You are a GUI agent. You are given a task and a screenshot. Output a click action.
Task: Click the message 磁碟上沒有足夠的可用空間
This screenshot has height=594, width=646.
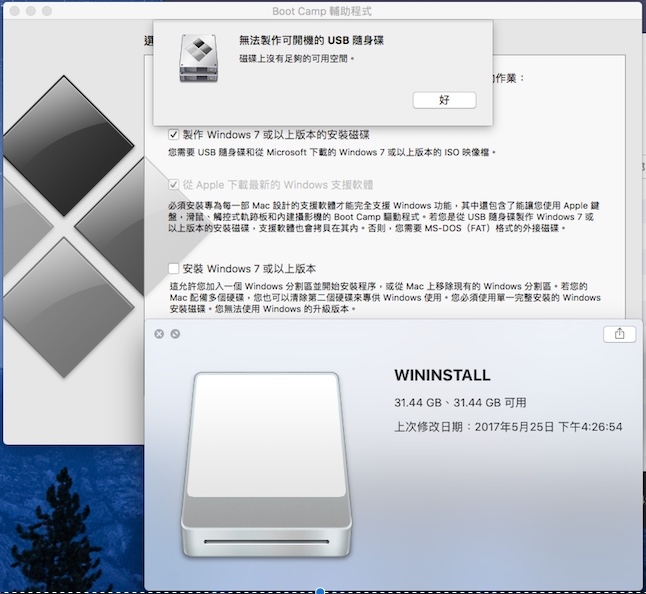click(x=297, y=59)
